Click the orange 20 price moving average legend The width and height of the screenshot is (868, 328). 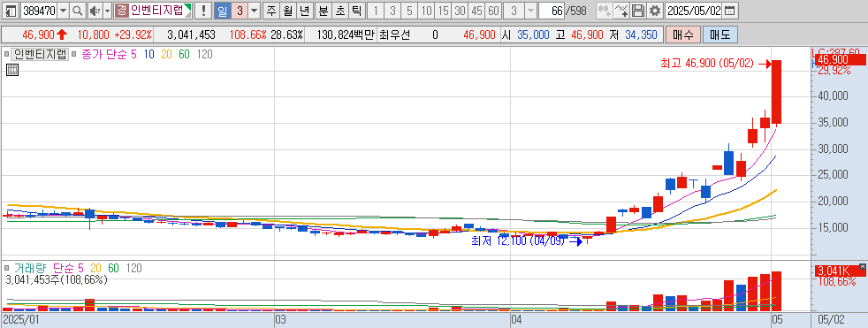coord(167,54)
